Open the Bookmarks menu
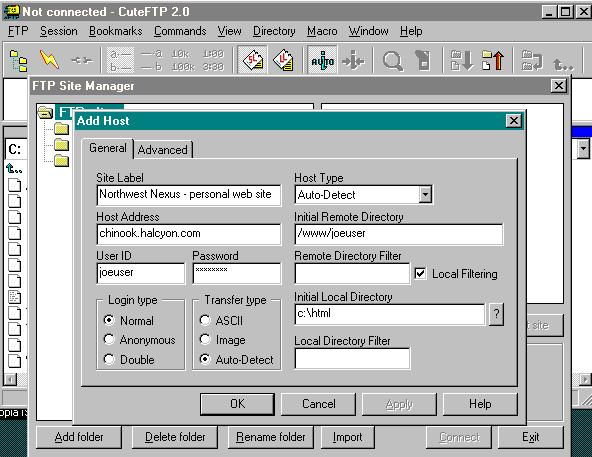Screen dimensions: 592x457 [116, 31]
